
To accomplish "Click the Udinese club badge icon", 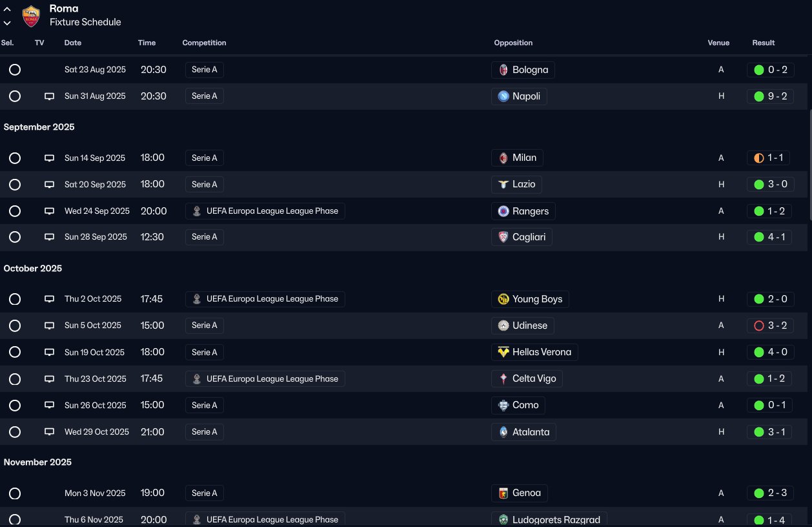I will [503, 325].
